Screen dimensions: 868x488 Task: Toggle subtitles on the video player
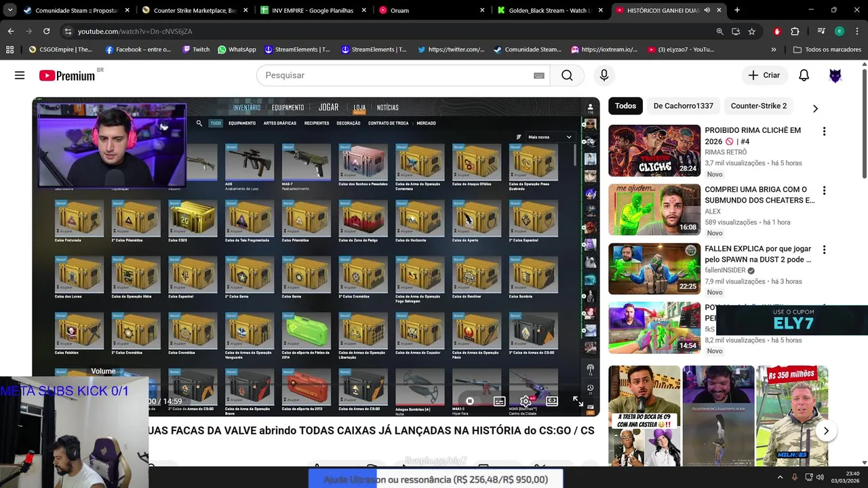(500, 401)
